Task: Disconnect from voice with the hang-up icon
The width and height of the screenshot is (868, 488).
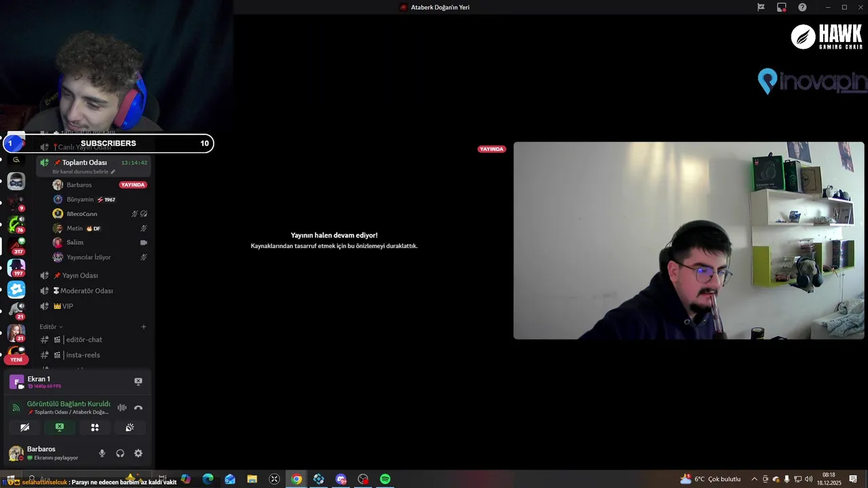Action: pyautogui.click(x=138, y=407)
